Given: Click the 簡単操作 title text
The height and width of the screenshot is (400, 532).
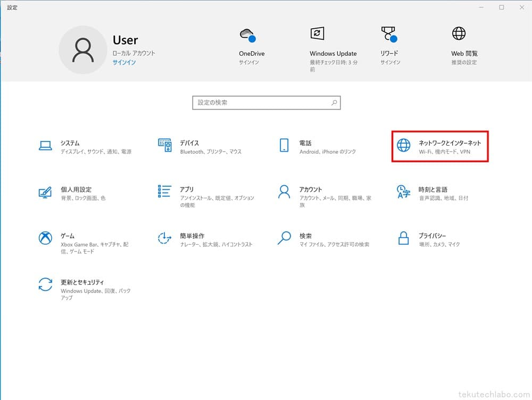Looking at the screenshot, I should pyautogui.click(x=192, y=236).
